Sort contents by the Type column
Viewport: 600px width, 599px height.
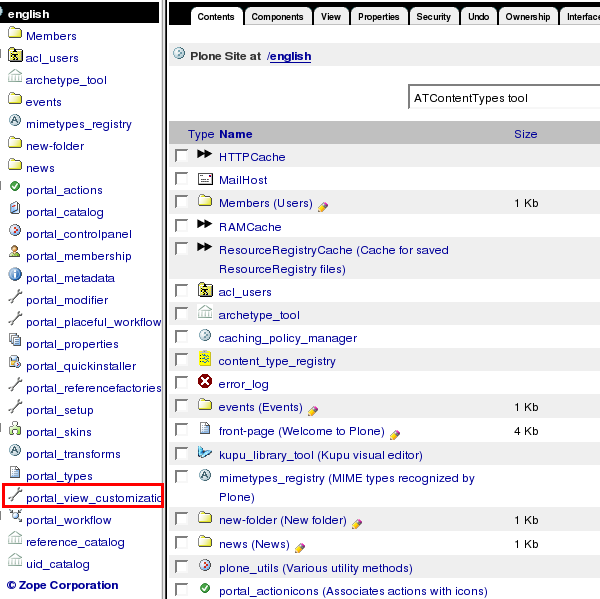pyautogui.click(x=201, y=134)
